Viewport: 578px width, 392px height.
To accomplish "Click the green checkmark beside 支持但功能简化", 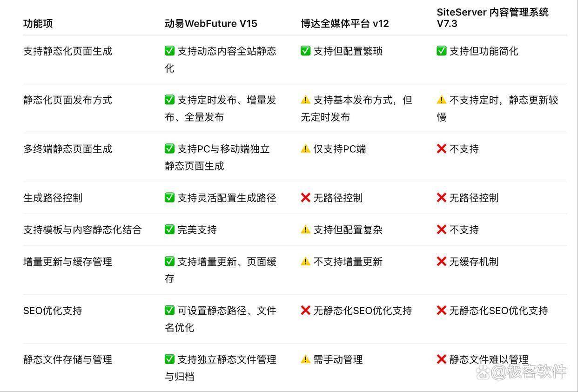I will click(441, 51).
